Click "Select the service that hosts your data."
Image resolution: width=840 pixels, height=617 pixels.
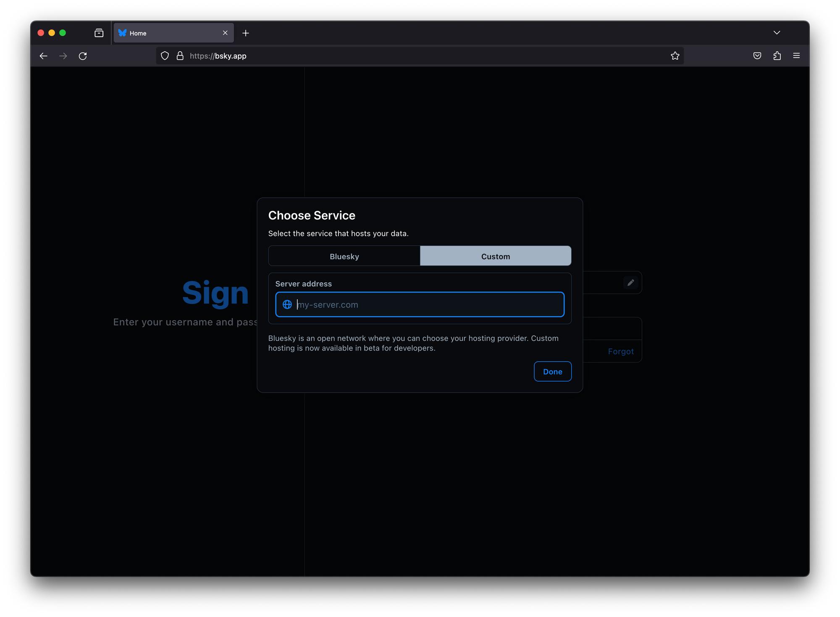[338, 233]
